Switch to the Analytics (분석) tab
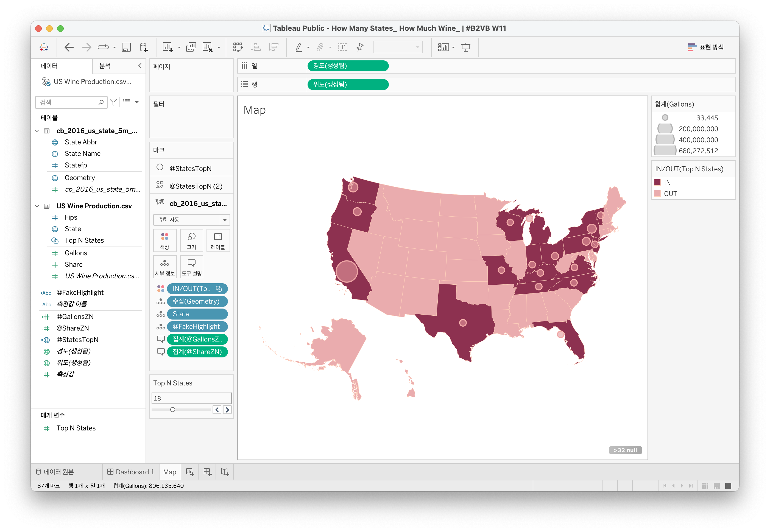The image size is (770, 532). coord(105,66)
